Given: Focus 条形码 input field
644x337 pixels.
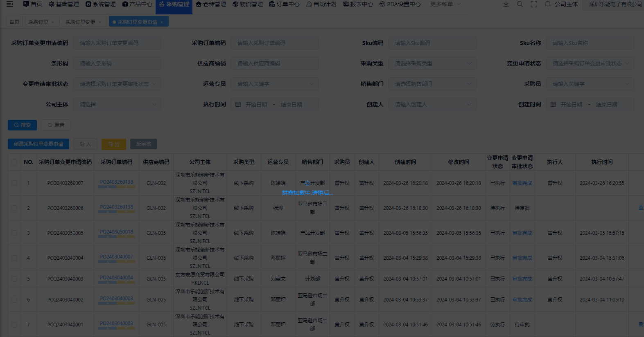Looking at the screenshot, I should pyautogui.click(x=117, y=64).
